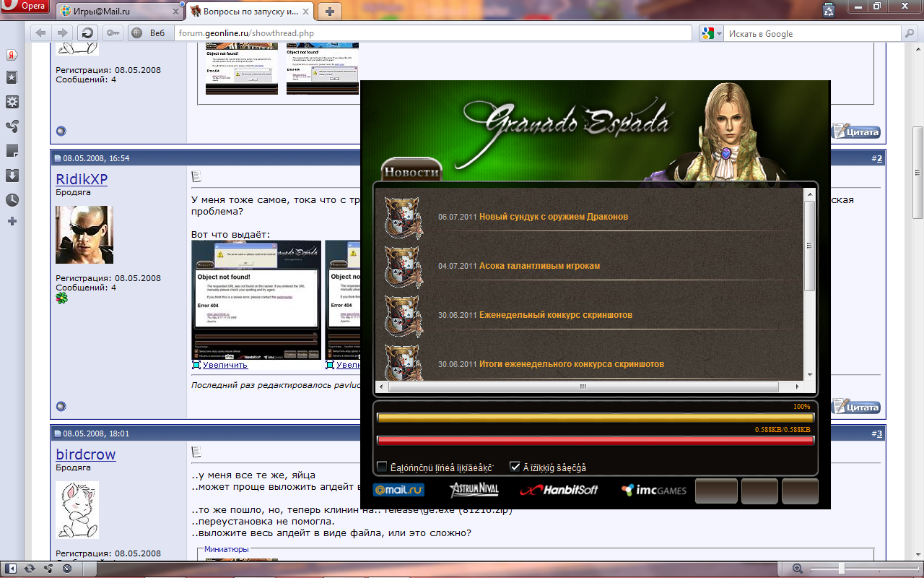The width and height of the screenshot is (924, 578).
Task: Open the Opera Unite panel in sidebar
Action: (12, 126)
